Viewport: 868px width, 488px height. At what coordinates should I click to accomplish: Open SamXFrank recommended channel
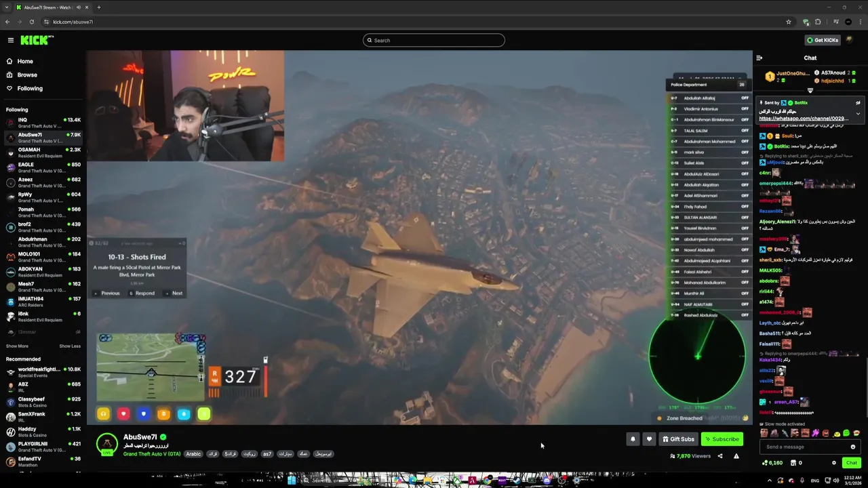pos(43,417)
